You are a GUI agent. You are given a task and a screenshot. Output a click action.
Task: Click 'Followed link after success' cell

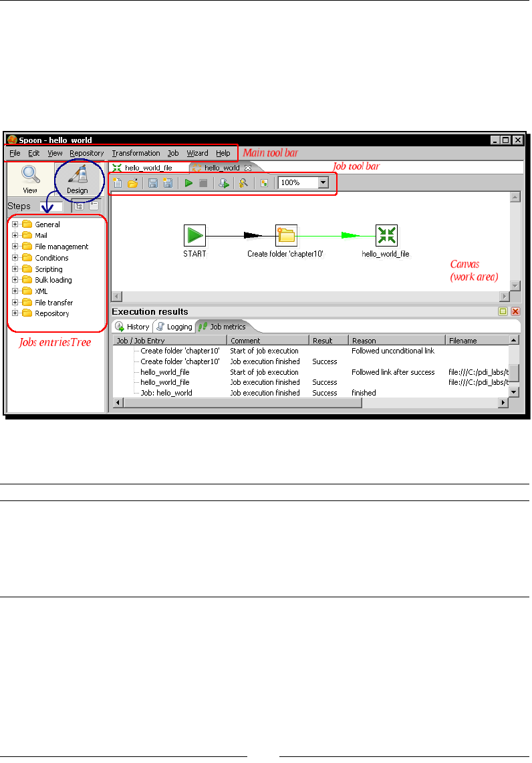tap(393, 372)
